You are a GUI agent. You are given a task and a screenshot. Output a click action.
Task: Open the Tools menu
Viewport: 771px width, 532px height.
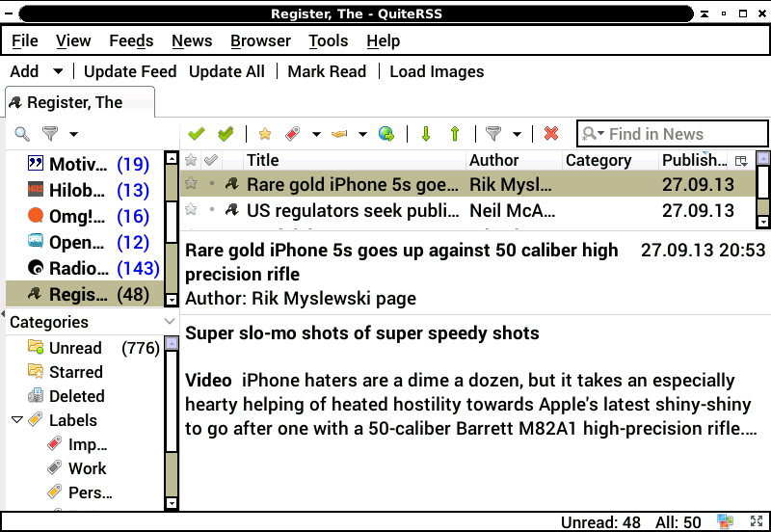(x=329, y=40)
